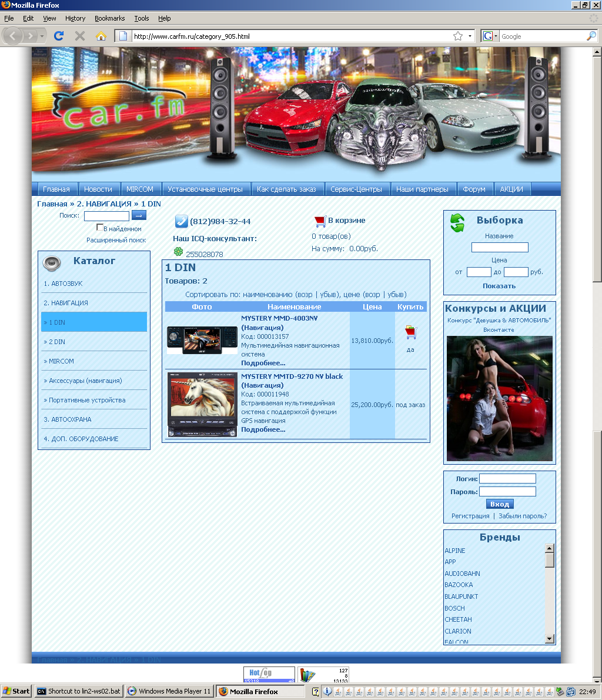
Task: Click the HotLog counter badge
Action: [269, 675]
